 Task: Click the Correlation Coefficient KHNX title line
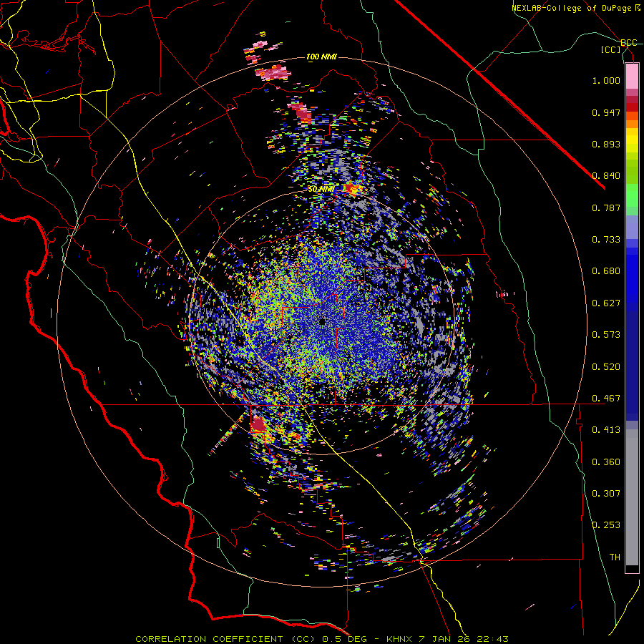[x=322, y=639]
